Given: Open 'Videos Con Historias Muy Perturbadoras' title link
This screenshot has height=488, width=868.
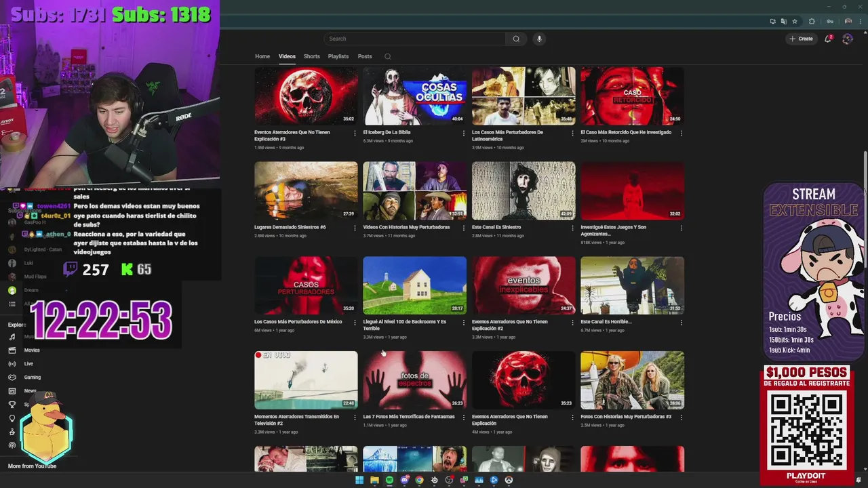Looking at the screenshot, I should tap(406, 227).
